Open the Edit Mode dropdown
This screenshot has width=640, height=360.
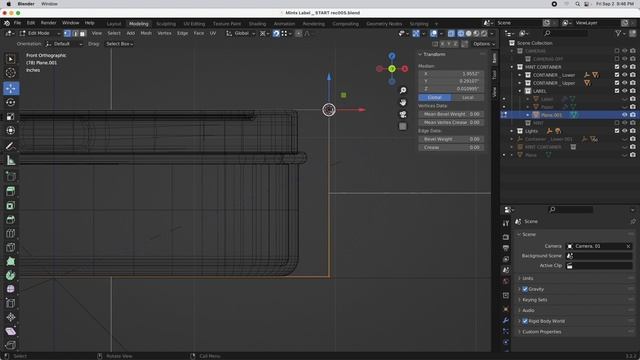pos(40,33)
